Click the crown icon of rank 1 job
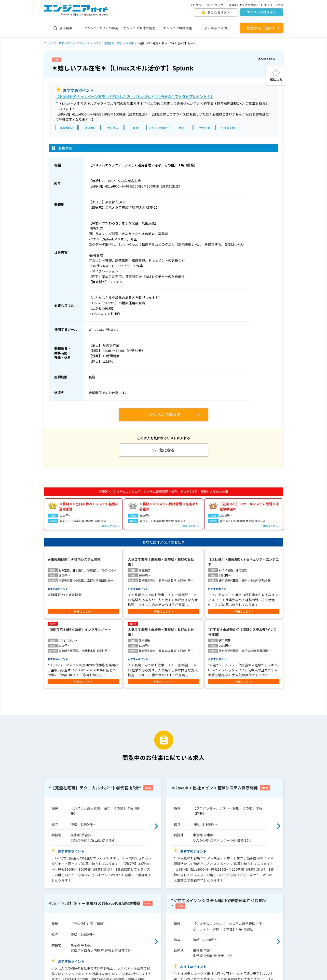This screenshot has width=327, height=980. pos(52,506)
